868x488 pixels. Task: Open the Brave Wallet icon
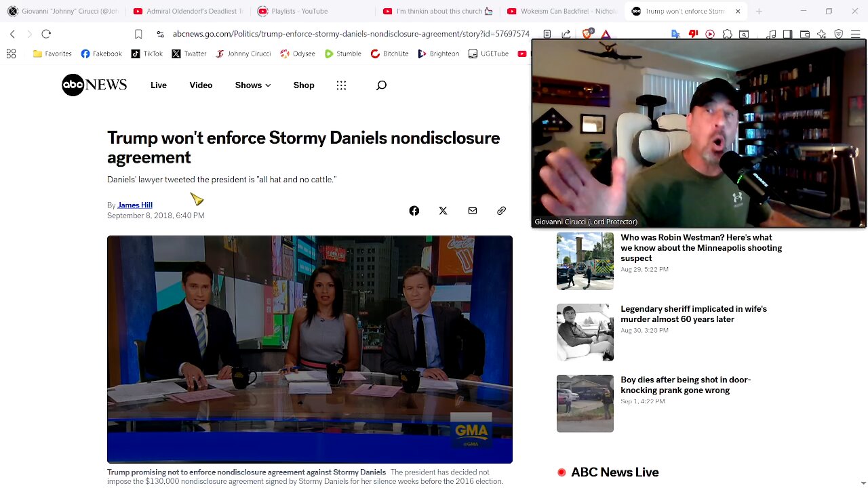tap(805, 34)
